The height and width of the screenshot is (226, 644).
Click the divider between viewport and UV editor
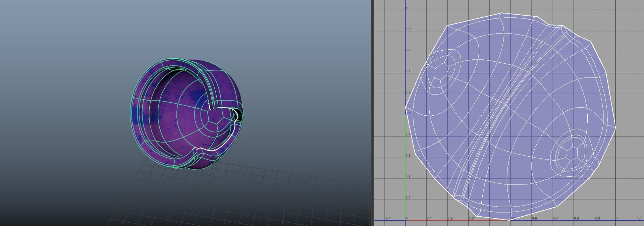[372, 113]
